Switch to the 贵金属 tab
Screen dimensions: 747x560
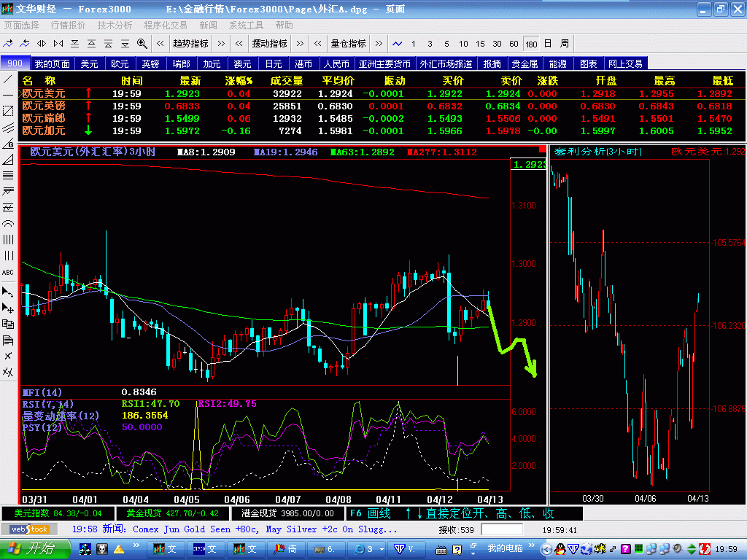(525, 64)
